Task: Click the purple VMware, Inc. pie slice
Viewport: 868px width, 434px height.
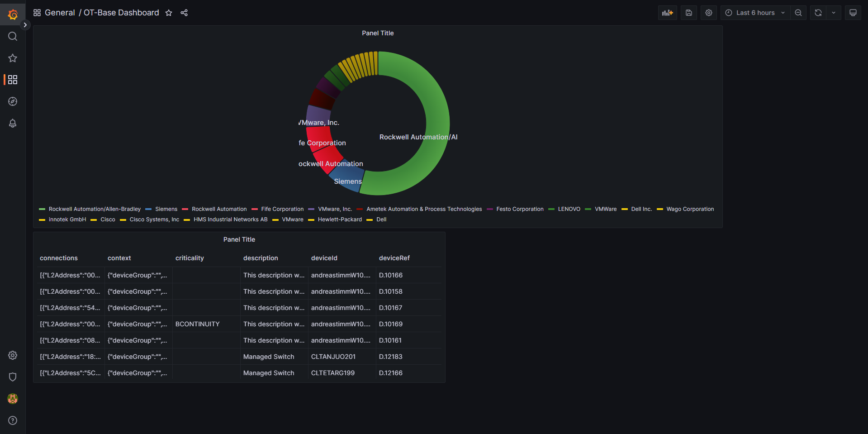Action: pos(318,117)
